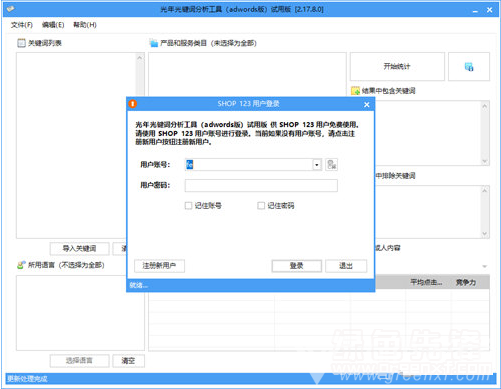Click the down arrow of 包含关键词 box scrollbar
Image resolution: width=501 pixels, height=389 pixels.
[x=485, y=161]
